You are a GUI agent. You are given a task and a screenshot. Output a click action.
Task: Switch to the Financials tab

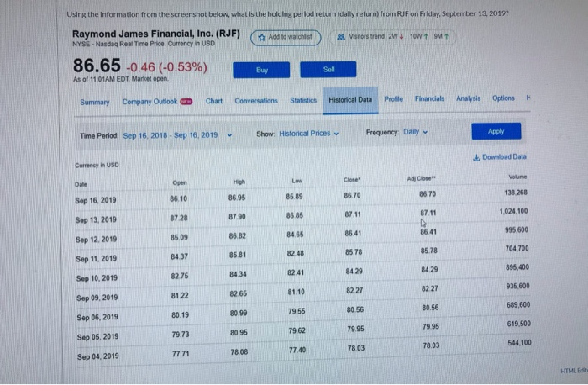[x=429, y=98]
